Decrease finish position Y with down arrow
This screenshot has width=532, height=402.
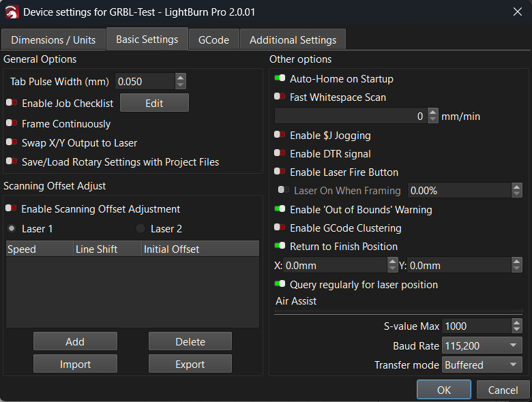click(x=517, y=268)
